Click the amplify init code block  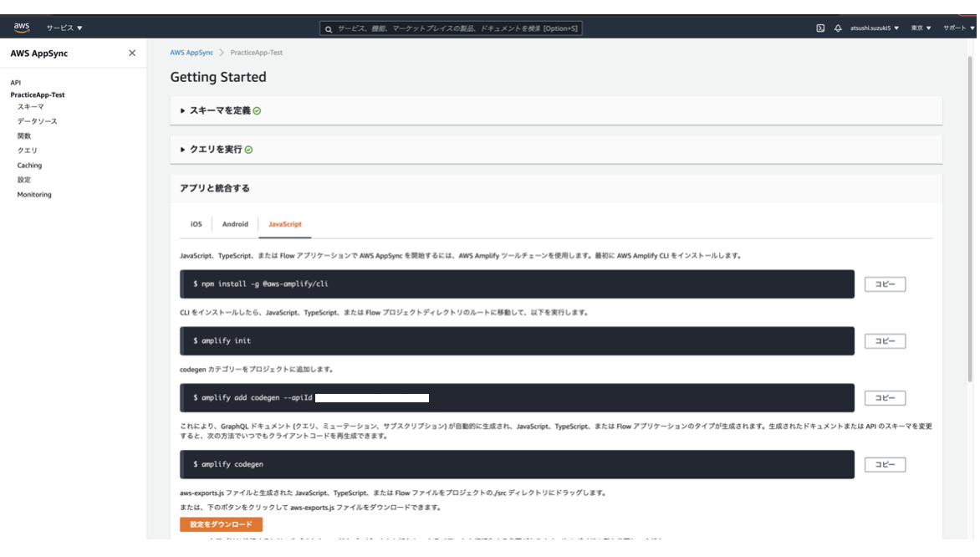(x=517, y=340)
